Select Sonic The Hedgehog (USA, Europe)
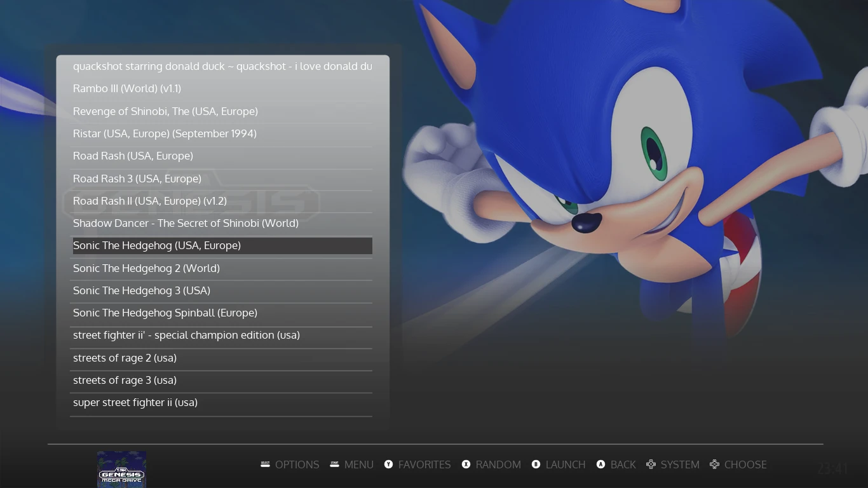 (157, 246)
